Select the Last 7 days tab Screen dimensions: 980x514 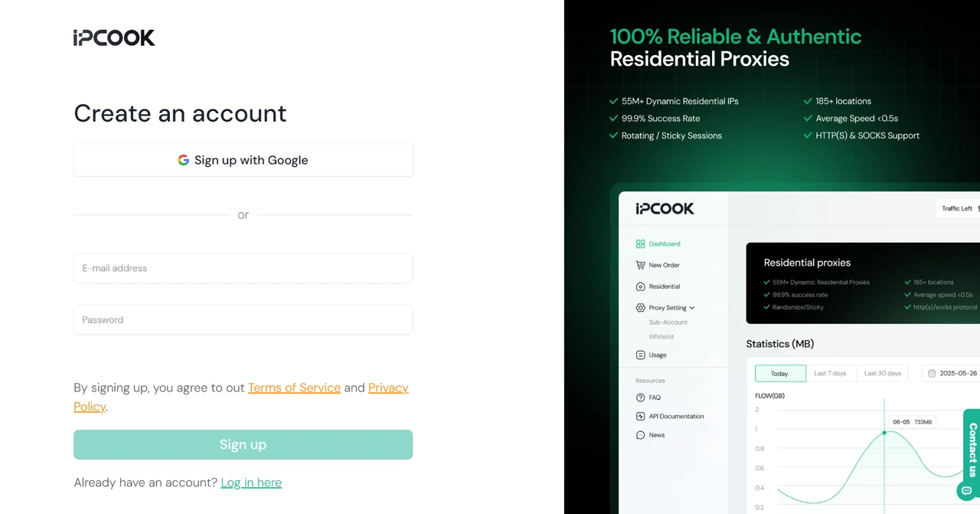pos(831,373)
